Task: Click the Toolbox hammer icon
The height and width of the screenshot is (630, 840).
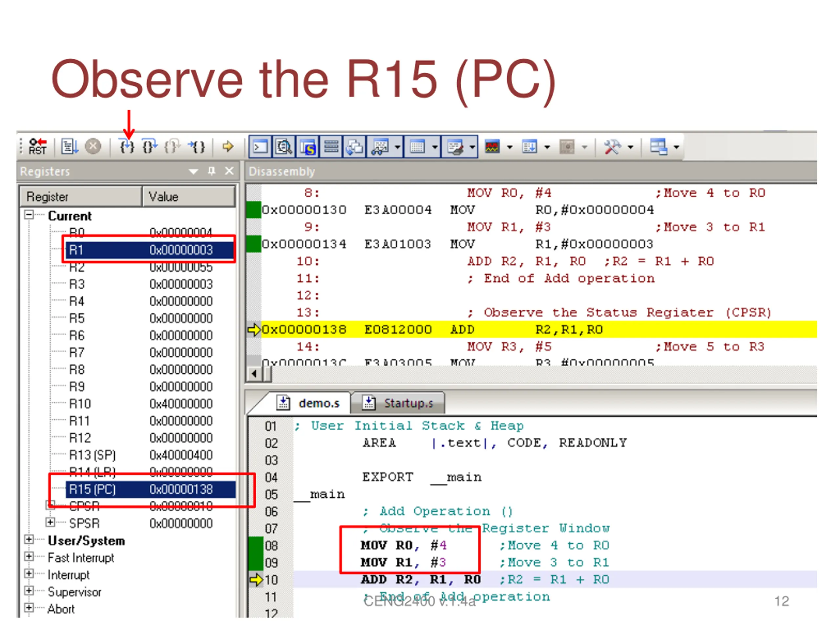Action: click(x=612, y=147)
